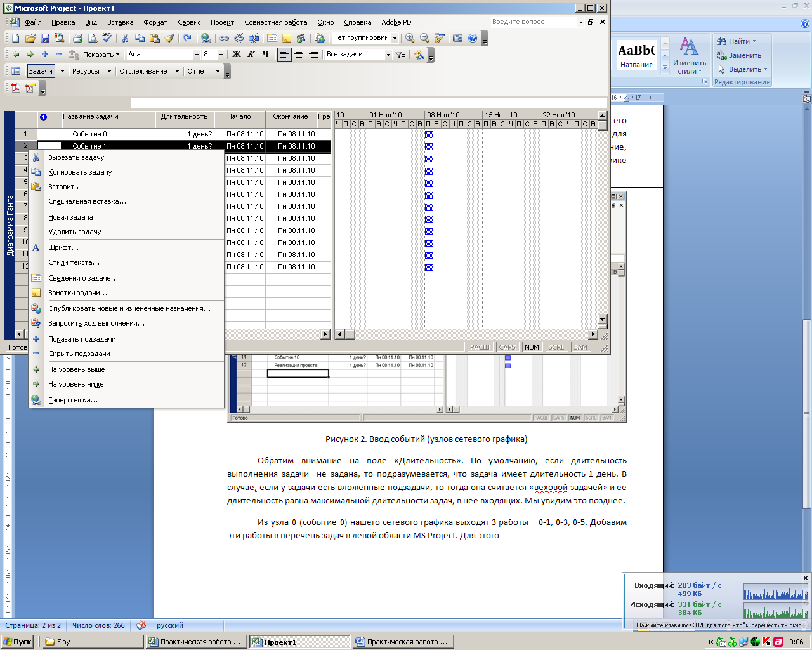Click the Open file folder icon
The image size is (812, 650).
30,38
